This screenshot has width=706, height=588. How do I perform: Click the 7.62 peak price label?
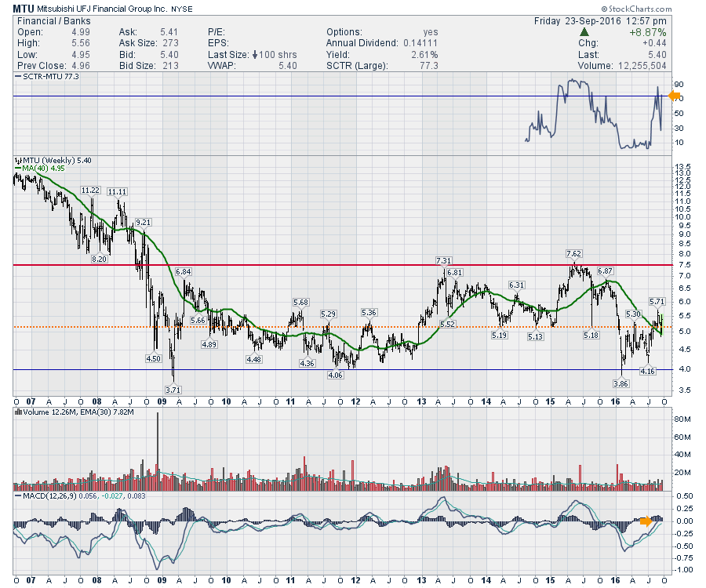(x=575, y=254)
